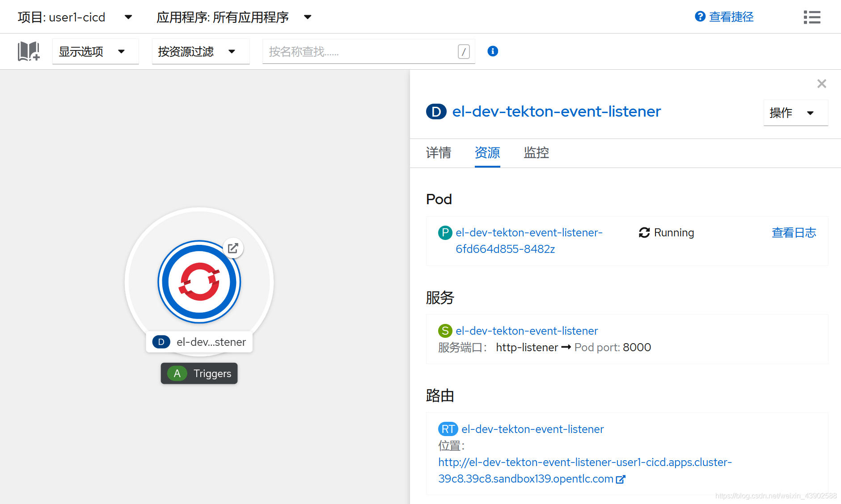Open the service el-dev-tekton-event-listener link
Viewport: 841px width, 504px height.
pyautogui.click(x=527, y=331)
